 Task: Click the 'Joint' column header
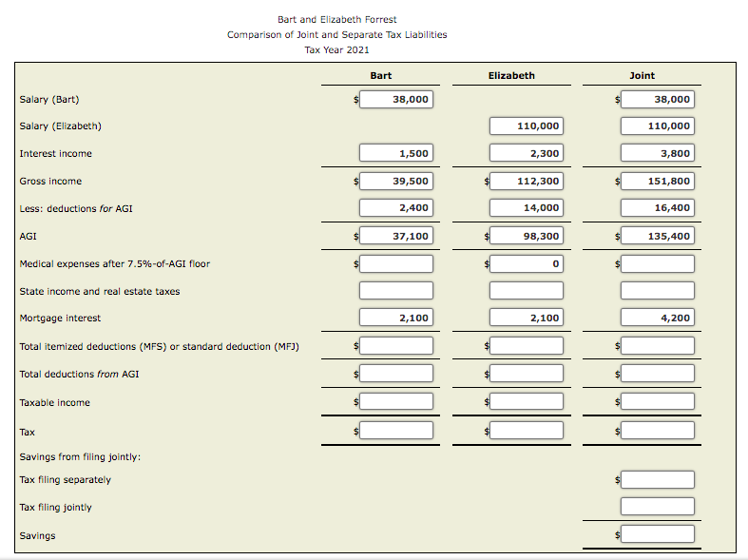pos(642,75)
